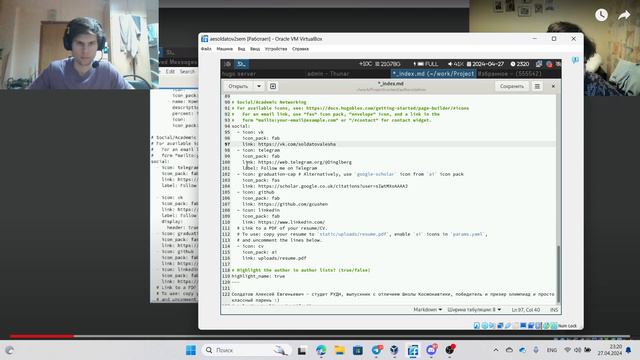Click the date 2024-04-27 in the VM panel
Screen dimensions: 640x360
click(x=485, y=64)
